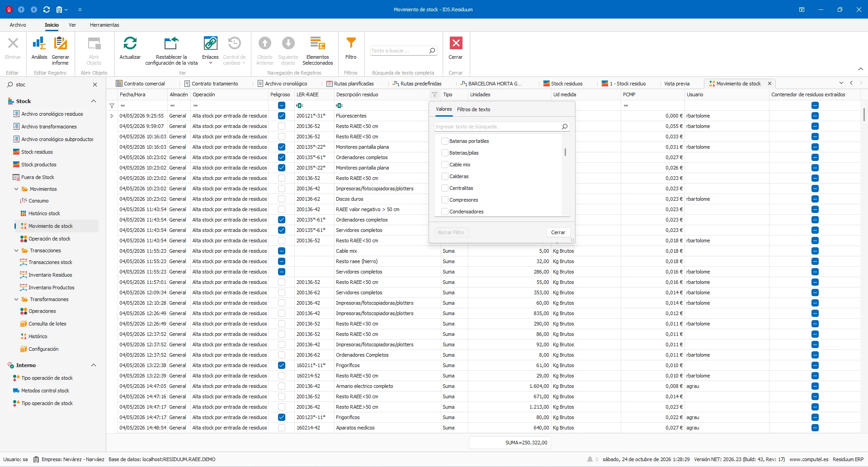Open Stock residuos in the sidebar
This screenshot has height=467, width=868.
(37, 152)
